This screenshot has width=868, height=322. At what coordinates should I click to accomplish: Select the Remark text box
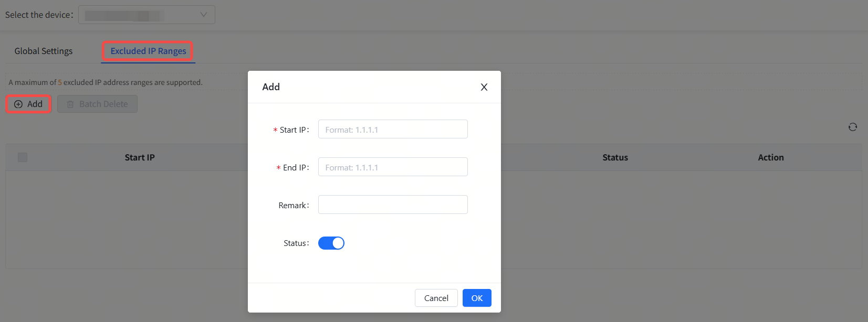tap(393, 205)
